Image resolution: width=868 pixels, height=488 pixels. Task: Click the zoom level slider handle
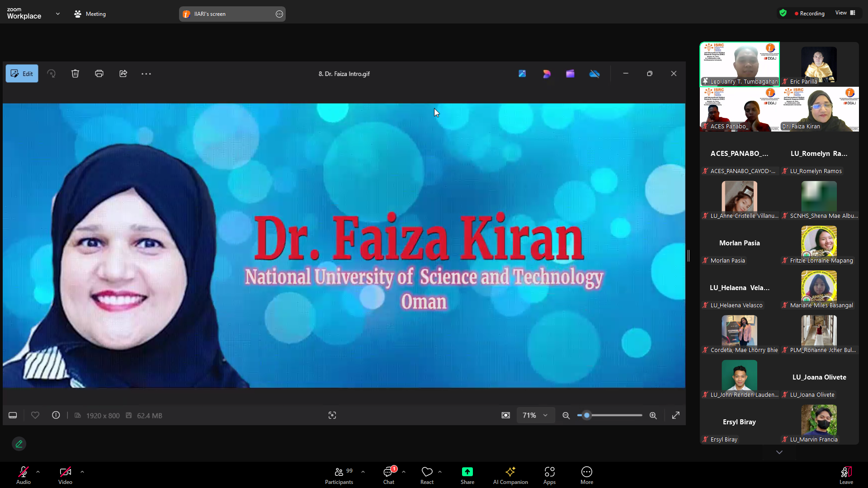click(x=587, y=415)
